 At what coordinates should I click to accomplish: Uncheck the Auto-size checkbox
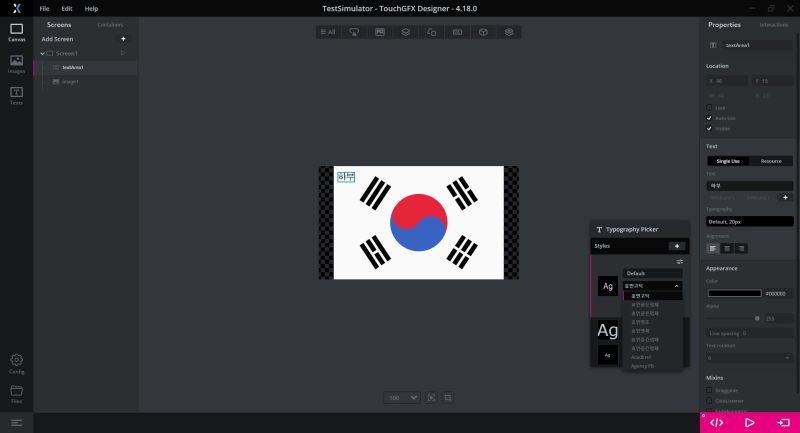[710, 118]
